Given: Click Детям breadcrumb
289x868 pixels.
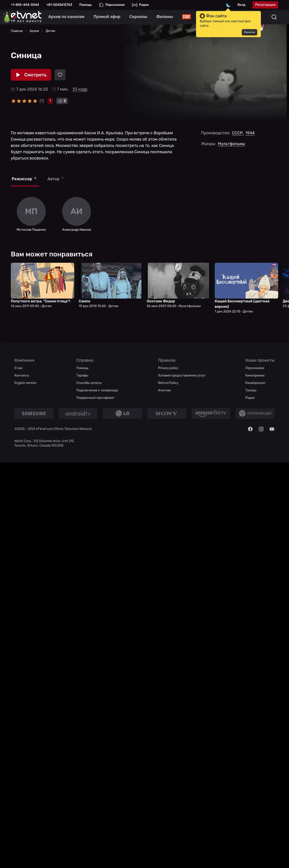Looking at the screenshot, I should tap(50, 31).
